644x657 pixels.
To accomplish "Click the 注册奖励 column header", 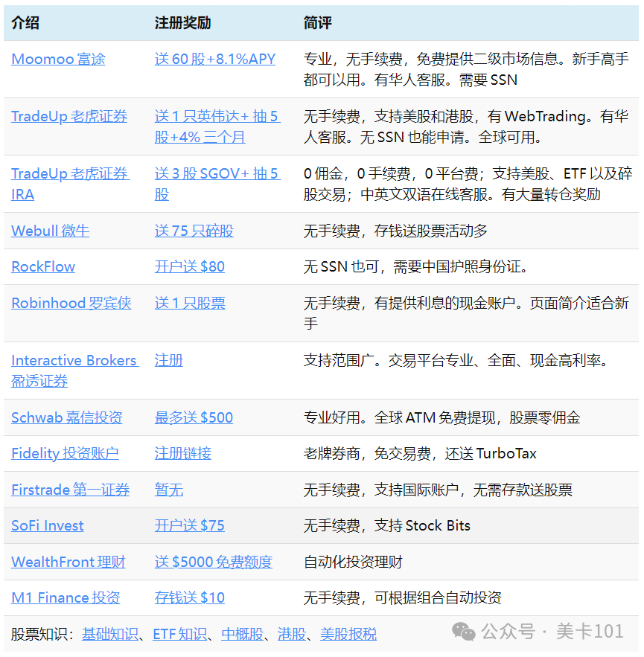I will tap(183, 22).
